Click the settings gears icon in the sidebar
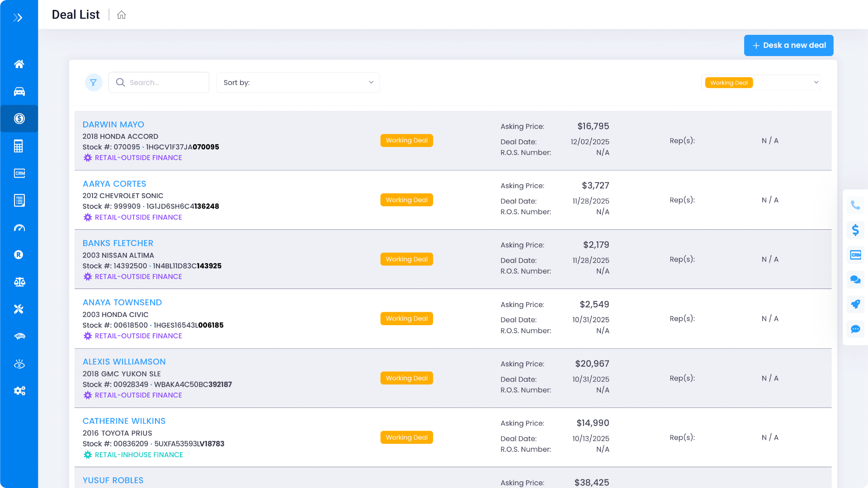This screenshot has width=868, height=488. click(x=19, y=390)
